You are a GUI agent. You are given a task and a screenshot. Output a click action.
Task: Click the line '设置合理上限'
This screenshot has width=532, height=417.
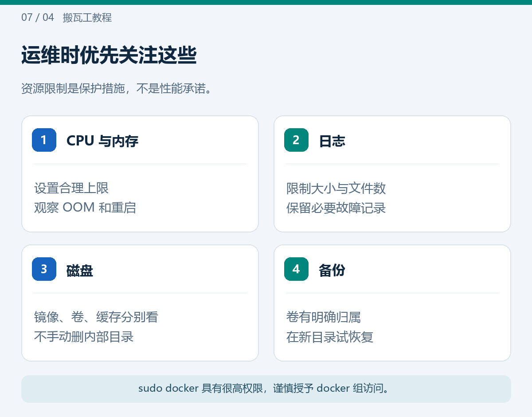click(71, 188)
